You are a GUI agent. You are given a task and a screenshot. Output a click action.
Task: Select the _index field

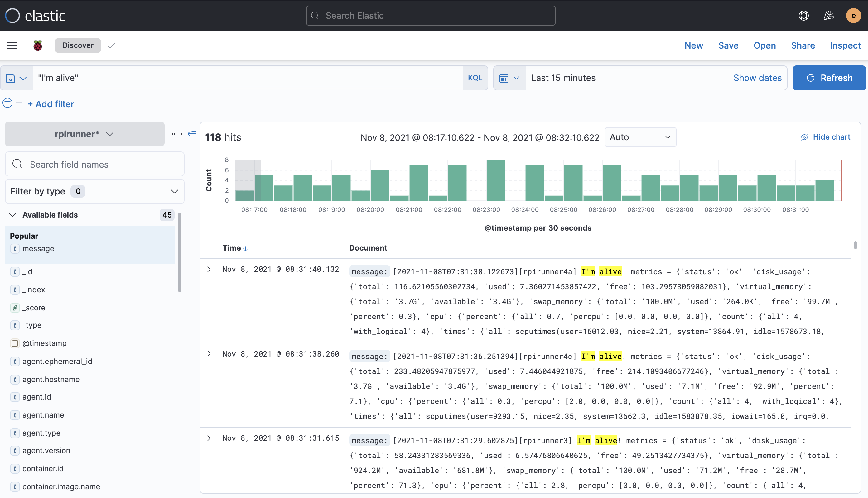pyautogui.click(x=34, y=290)
